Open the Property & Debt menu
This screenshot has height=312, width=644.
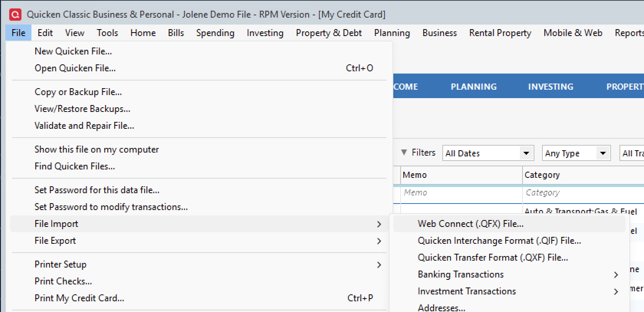click(x=329, y=33)
